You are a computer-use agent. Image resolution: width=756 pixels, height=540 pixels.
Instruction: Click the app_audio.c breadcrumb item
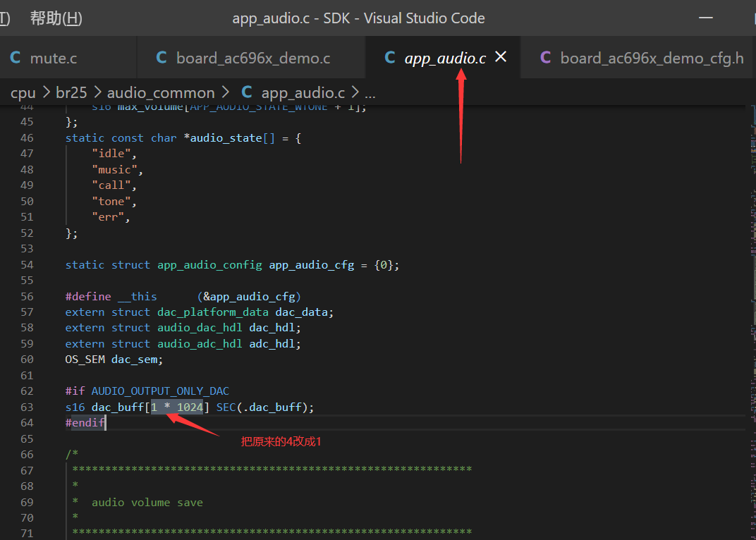pyautogui.click(x=303, y=92)
